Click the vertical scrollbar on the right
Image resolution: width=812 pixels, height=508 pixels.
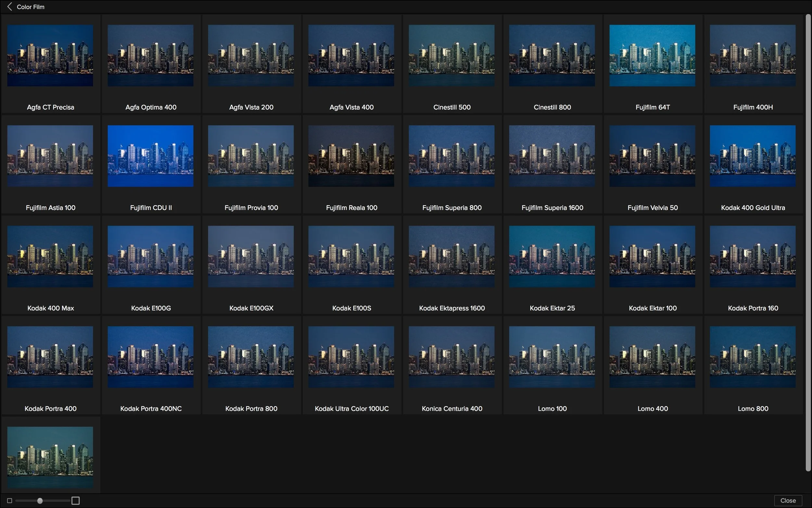tap(808, 242)
